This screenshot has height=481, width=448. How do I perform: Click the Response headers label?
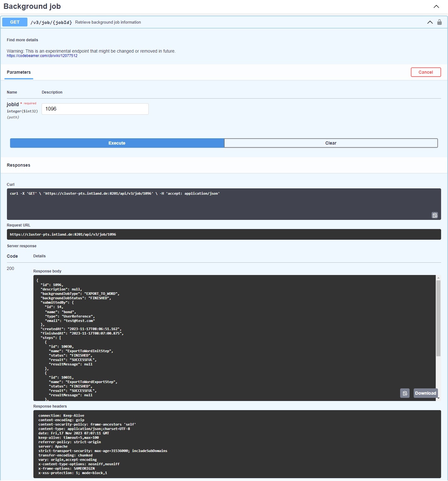(x=50, y=406)
